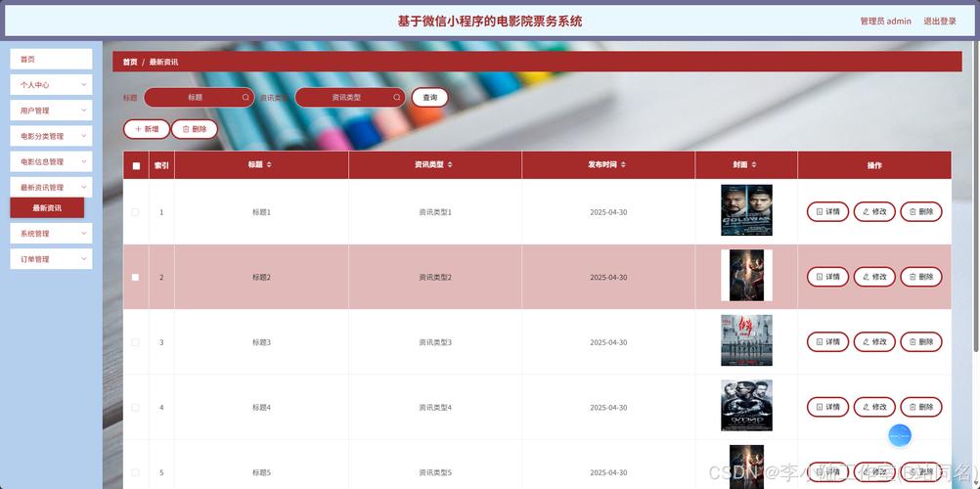Click 修改 for row 标题3
Screen dimensions: 980x489
point(874,342)
